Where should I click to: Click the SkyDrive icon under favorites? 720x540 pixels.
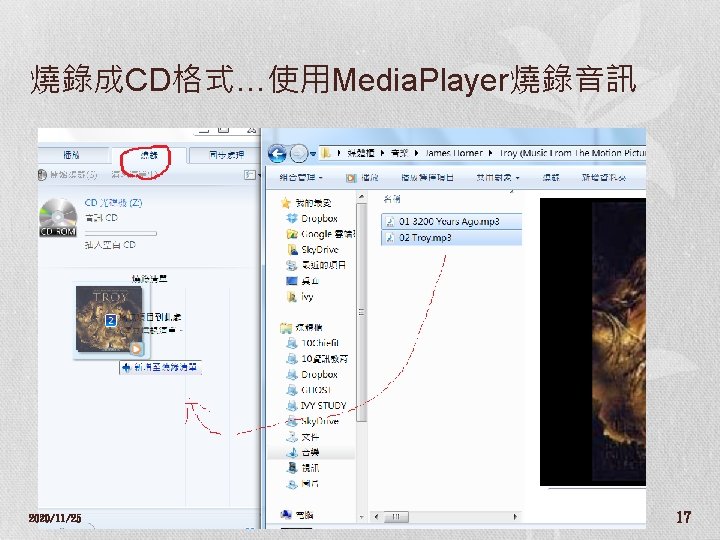pyautogui.click(x=292, y=250)
